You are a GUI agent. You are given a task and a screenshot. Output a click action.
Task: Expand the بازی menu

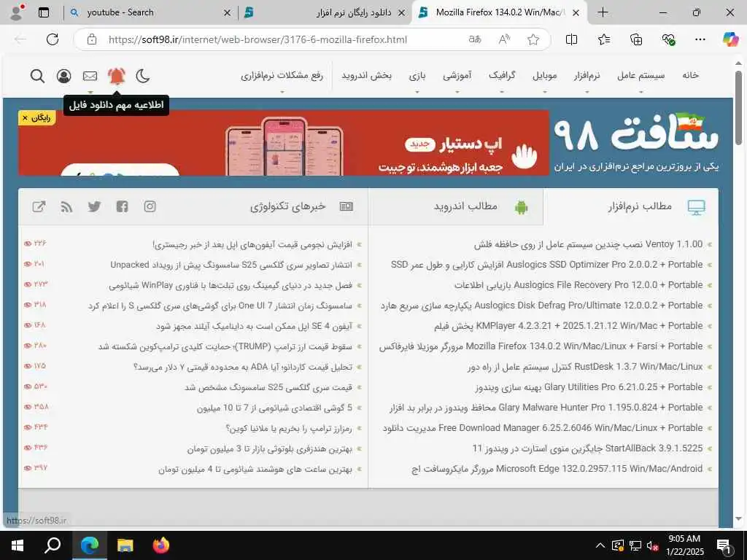417,75
